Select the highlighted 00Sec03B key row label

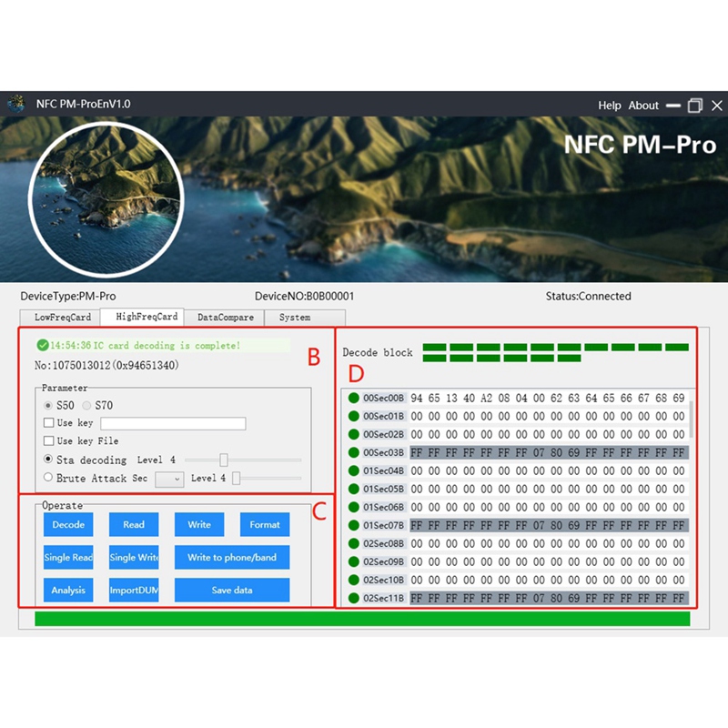[383, 452]
